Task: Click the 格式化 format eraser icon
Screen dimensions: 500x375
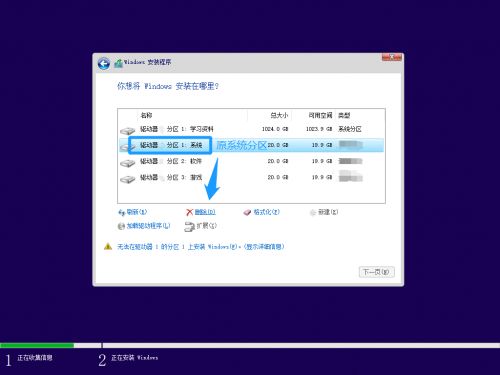Action: coord(247,212)
